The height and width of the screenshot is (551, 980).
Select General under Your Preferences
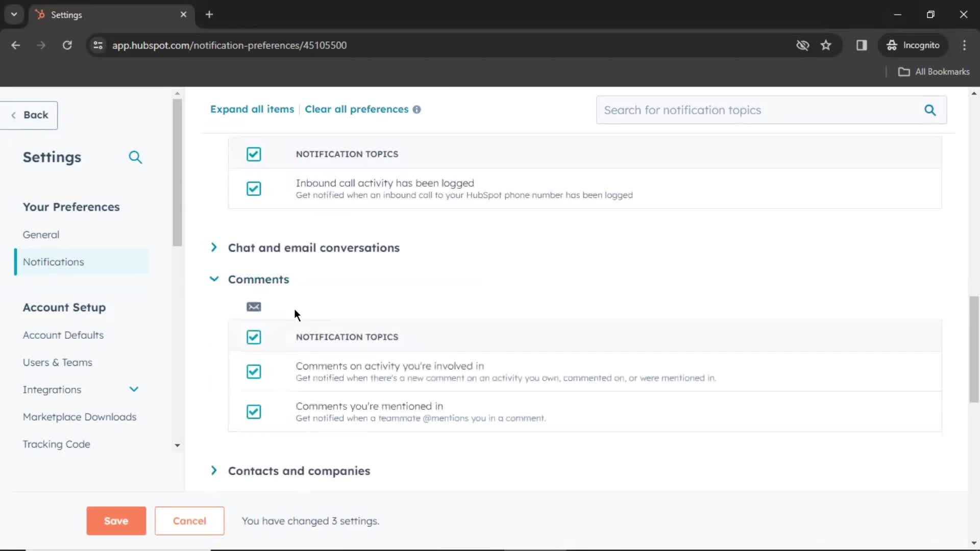(x=41, y=235)
